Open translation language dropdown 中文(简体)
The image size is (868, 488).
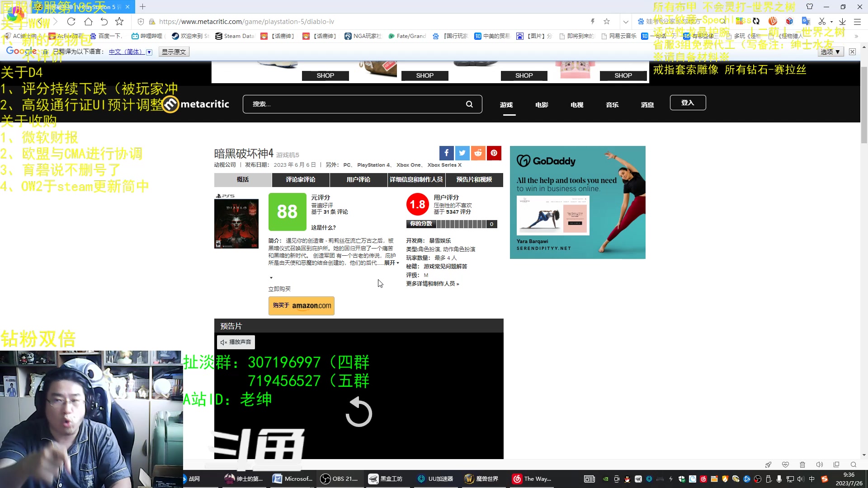click(x=130, y=52)
